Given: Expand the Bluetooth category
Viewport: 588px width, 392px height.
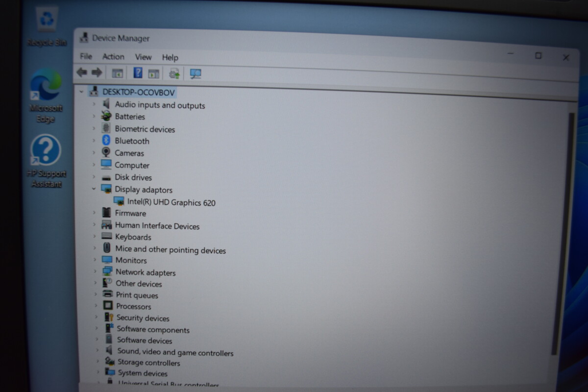Looking at the screenshot, I should pyautogui.click(x=94, y=141).
